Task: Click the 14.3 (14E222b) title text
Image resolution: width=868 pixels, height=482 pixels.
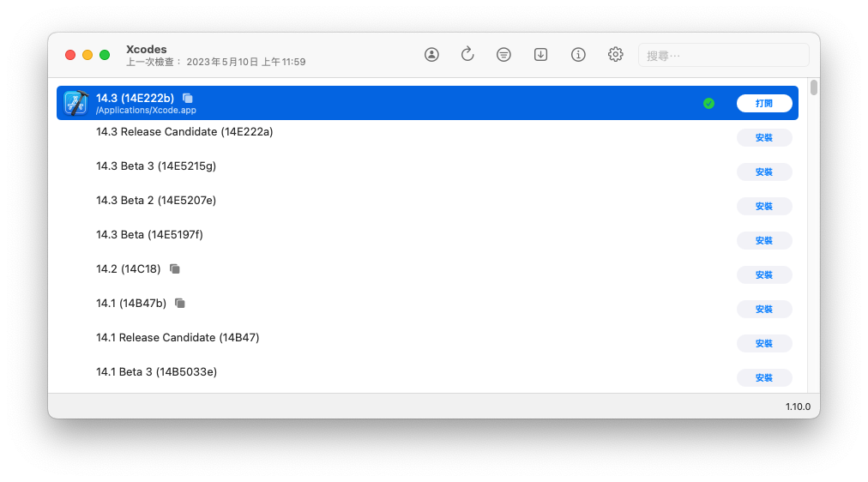Action: [135, 98]
